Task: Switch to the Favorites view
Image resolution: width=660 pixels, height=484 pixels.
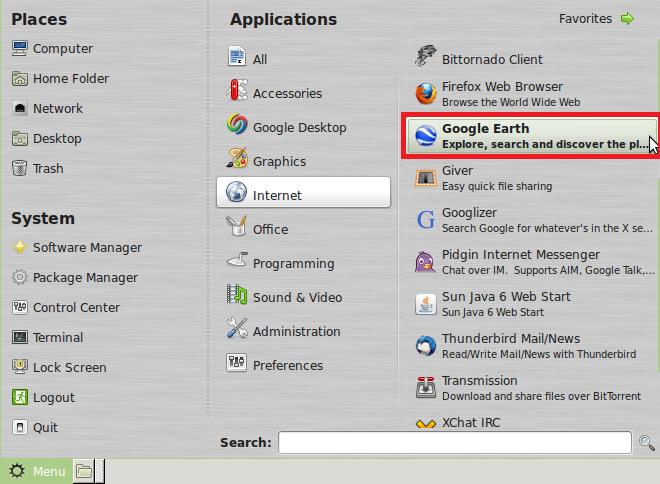Action: point(596,19)
